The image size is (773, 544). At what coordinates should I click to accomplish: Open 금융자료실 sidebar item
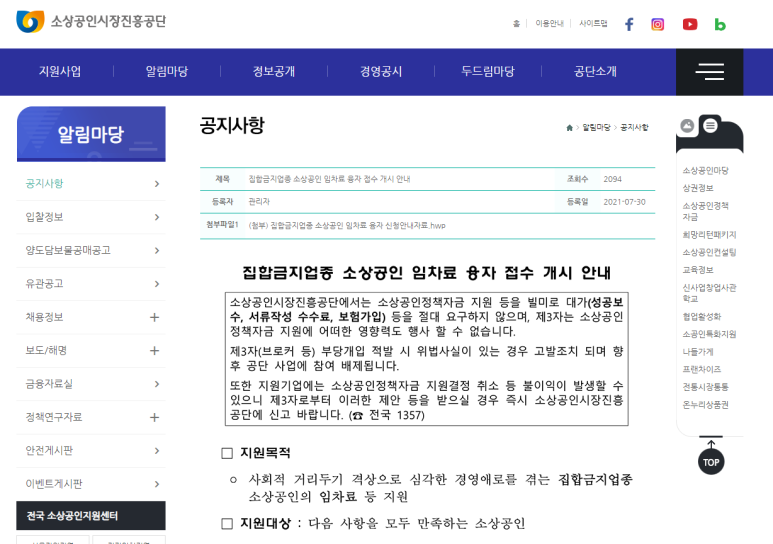coord(49,384)
